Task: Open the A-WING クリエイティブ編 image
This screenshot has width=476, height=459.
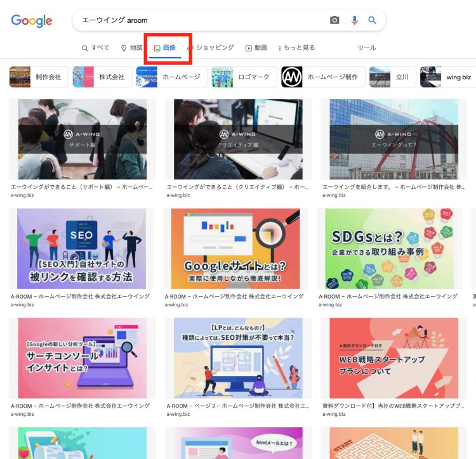Action: pos(238,139)
